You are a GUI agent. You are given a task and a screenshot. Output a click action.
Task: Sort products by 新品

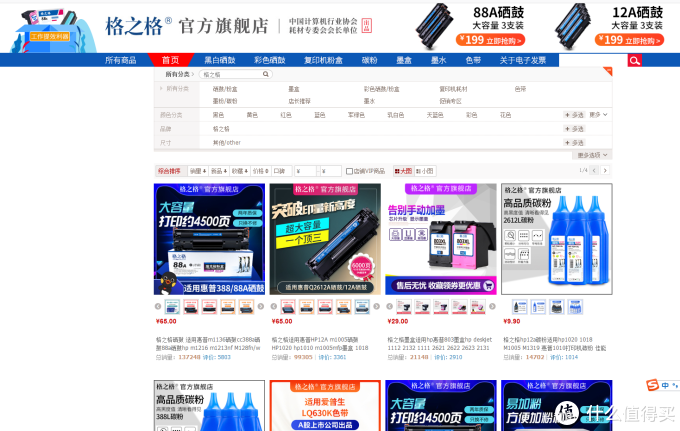click(219, 171)
